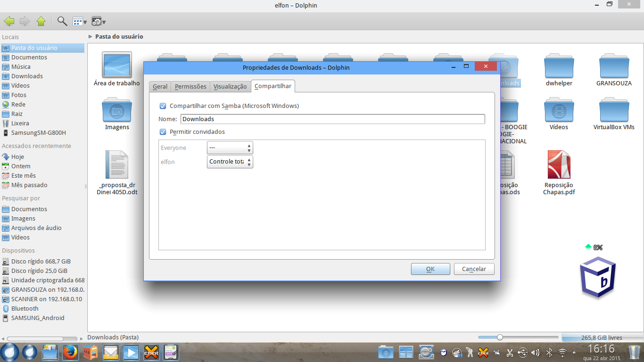The width and height of the screenshot is (644, 362).
Task: Toggle Compartilhar com Samba checkbox
Action: point(163,106)
